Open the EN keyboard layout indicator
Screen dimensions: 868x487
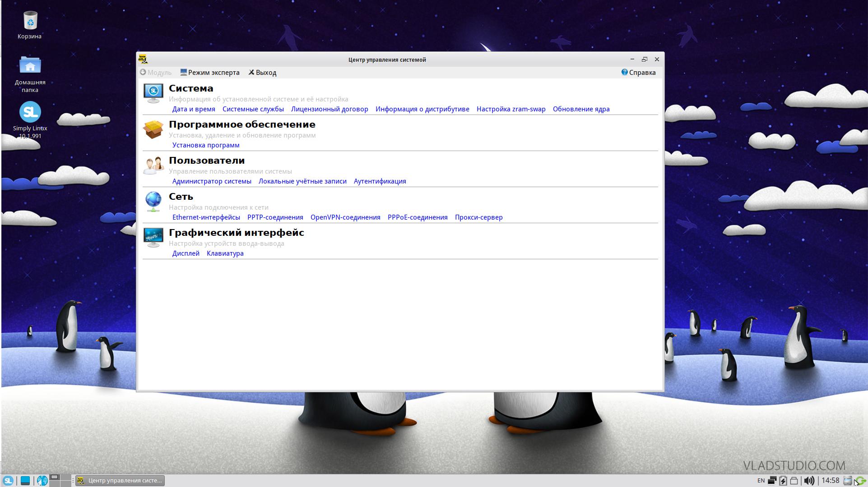click(x=761, y=481)
